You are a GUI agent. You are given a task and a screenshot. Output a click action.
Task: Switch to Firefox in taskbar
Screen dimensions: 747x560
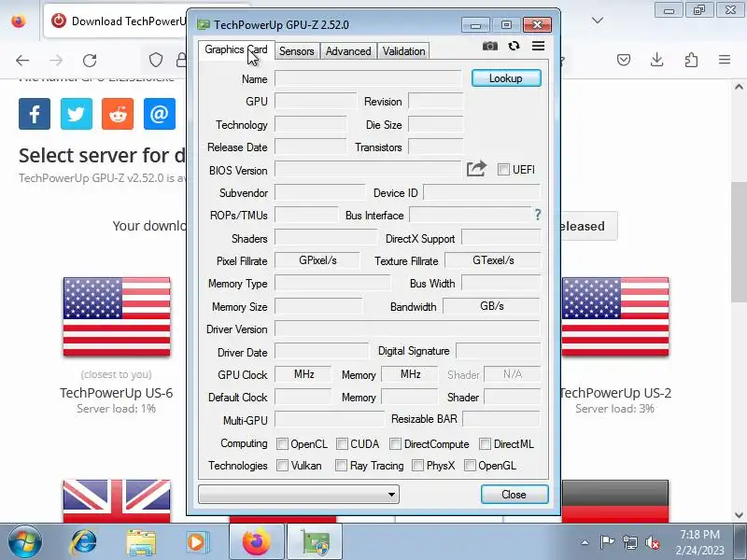pyautogui.click(x=257, y=542)
